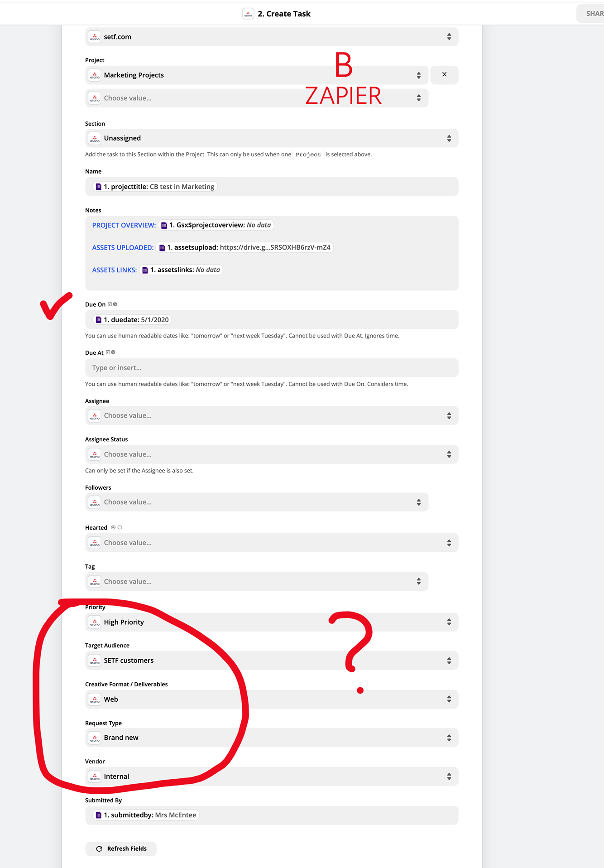Viewport: 604px width, 868px height.
Task: Click the clock icon next to Due At
Action: [x=113, y=352]
